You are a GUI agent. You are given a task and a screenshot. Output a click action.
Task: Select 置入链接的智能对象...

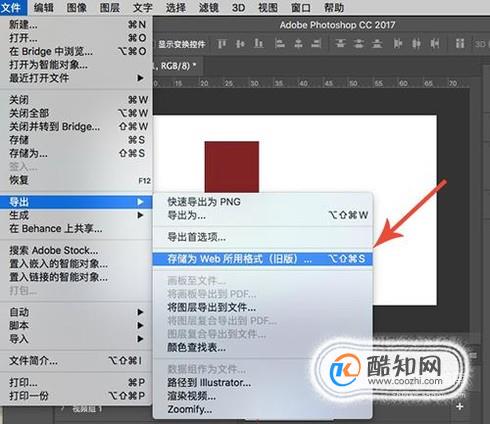pos(76,277)
